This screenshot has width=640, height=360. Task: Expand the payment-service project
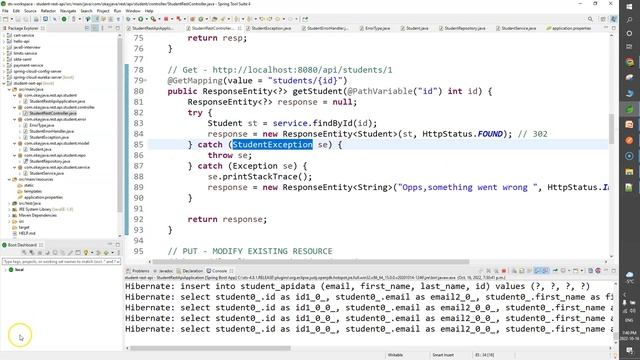[4, 65]
